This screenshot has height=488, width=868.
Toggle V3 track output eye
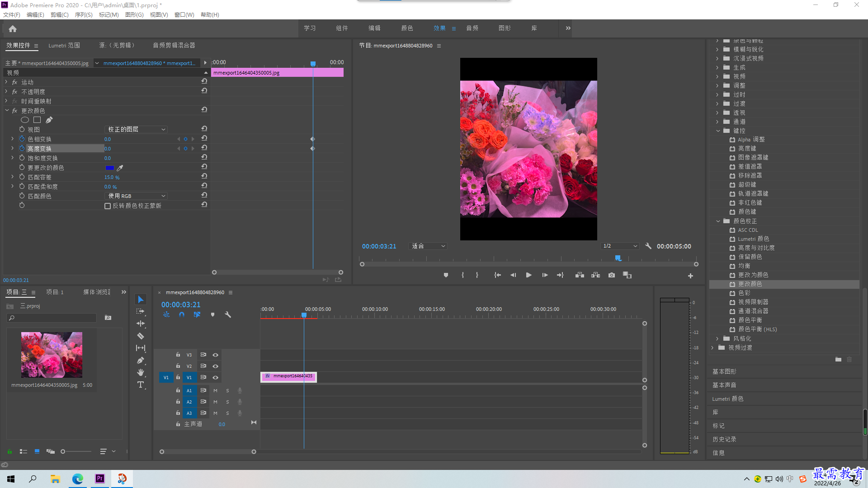click(x=216, y=355)
